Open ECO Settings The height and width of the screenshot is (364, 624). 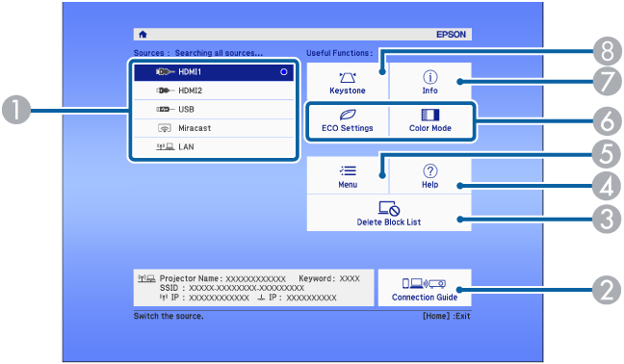point(348,121)
